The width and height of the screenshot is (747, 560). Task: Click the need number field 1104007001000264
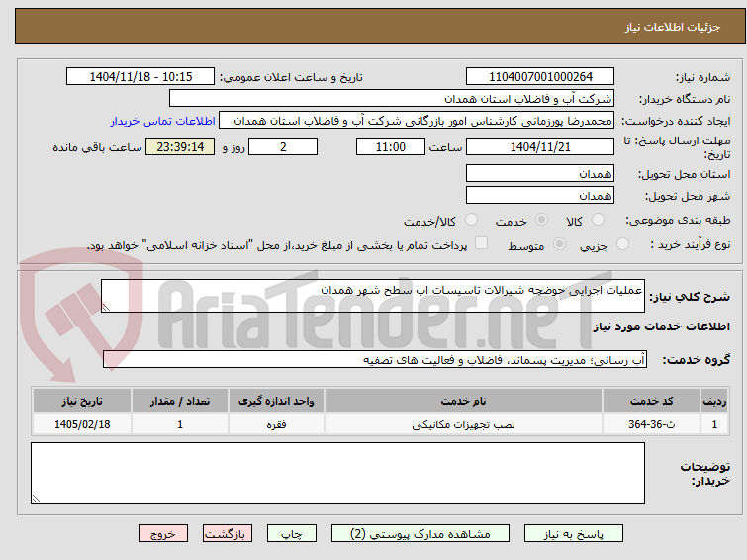pyautogui.click(x=540, y=77)
